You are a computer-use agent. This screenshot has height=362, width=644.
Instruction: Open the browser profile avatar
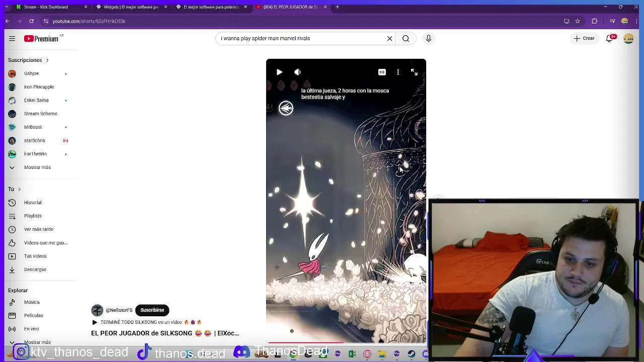pyautogui.click(x=625, y=21)
